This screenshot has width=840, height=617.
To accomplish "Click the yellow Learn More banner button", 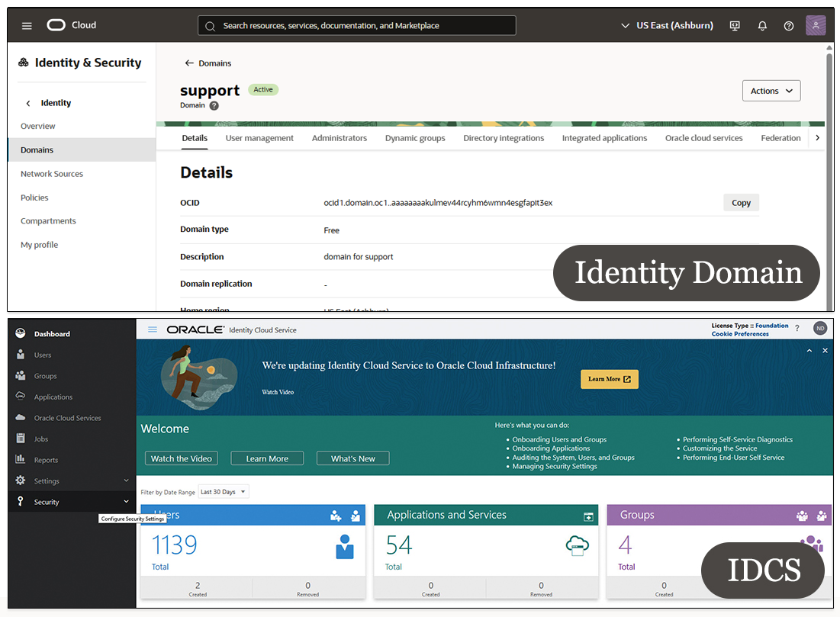I will click(609, 379).
